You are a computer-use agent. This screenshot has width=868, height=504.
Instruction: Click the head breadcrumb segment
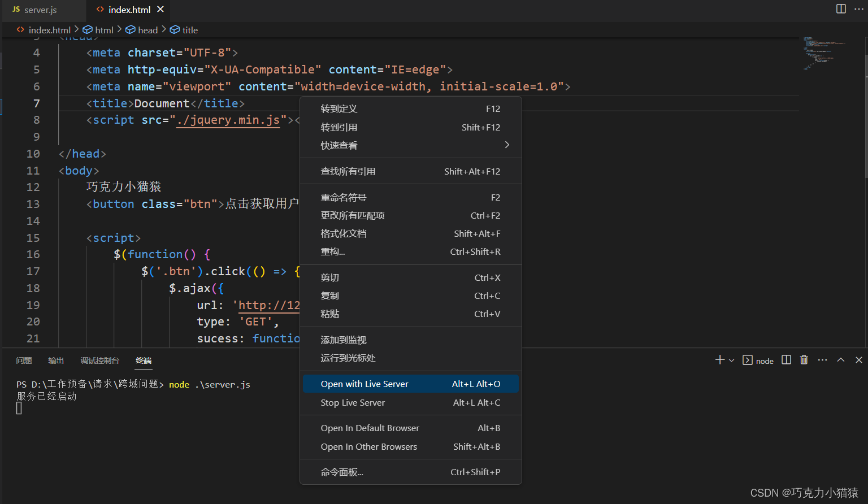142,30
